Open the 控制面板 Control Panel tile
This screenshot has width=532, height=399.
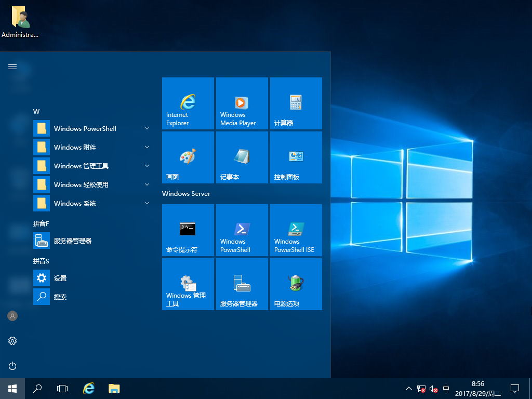pos(296,157)
